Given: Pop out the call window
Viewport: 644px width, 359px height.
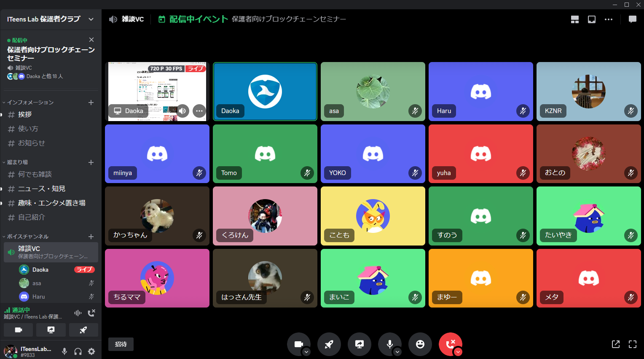Looking at the screenshot, I should tap(616, 344).
